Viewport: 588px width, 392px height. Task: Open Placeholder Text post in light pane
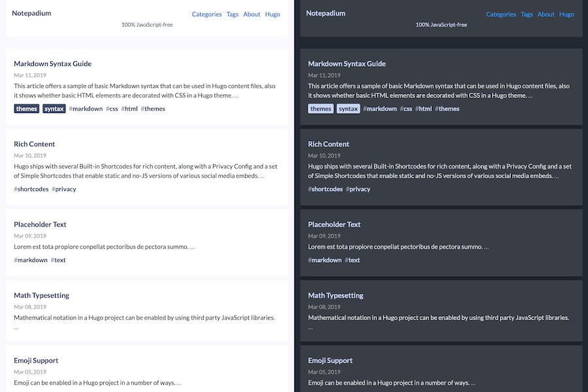point(40,225)
